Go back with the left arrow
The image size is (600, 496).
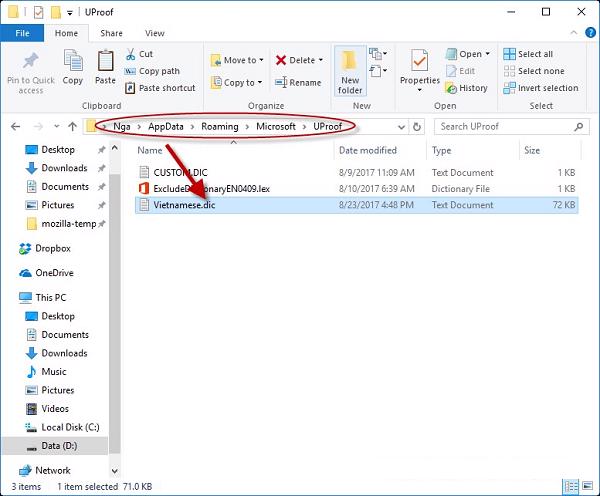16,127
